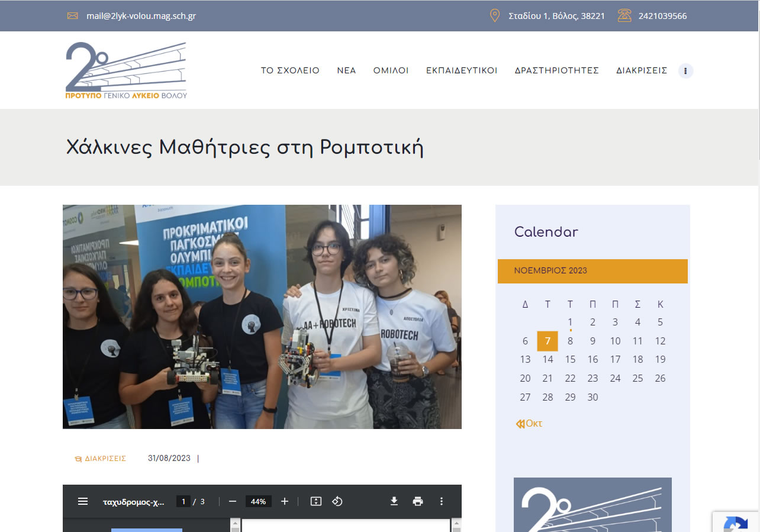
Task: Zoom out the PDF with minus button
Action: [233, 501]
